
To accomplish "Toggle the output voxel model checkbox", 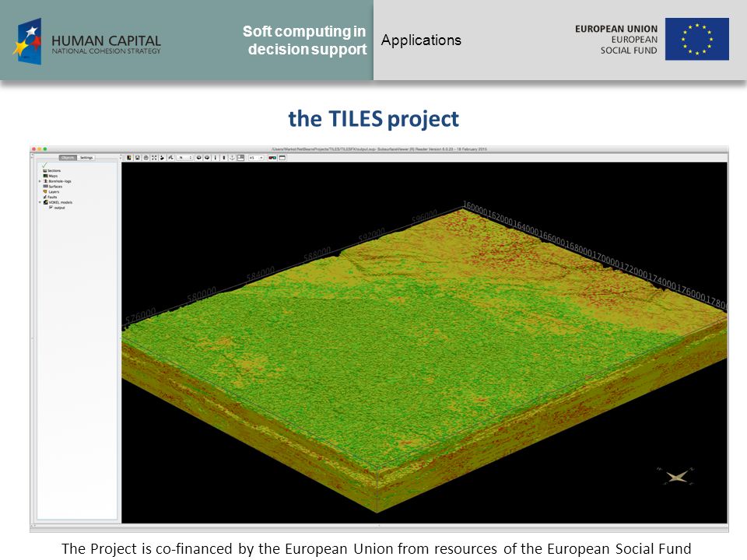I will click(x=51, y=207).
